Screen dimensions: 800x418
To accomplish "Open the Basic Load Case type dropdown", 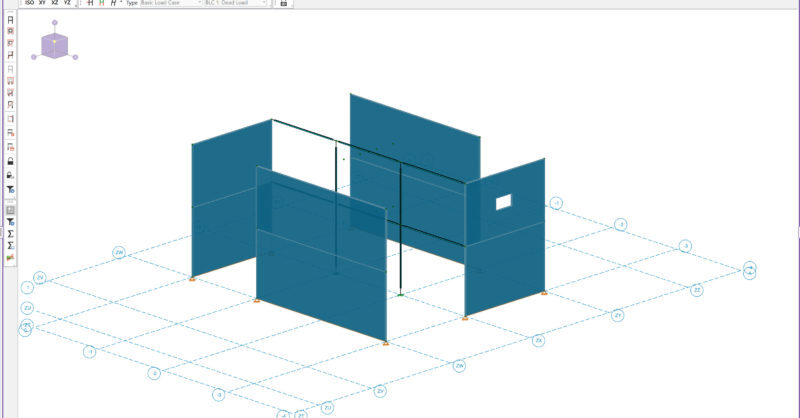I will click(x=168, y=3).
